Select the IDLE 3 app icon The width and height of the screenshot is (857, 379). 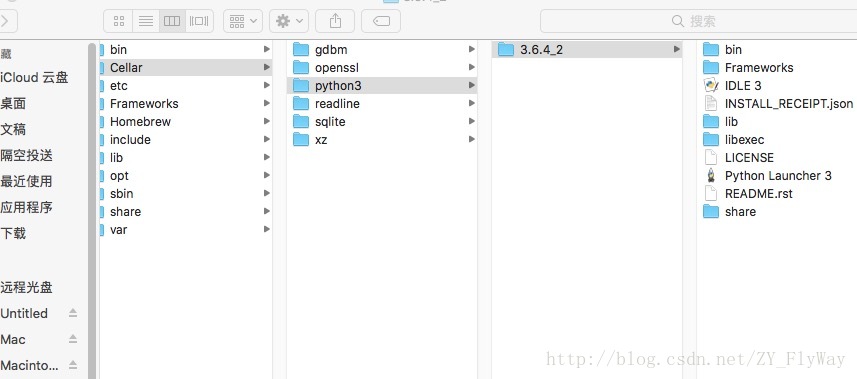711,86
